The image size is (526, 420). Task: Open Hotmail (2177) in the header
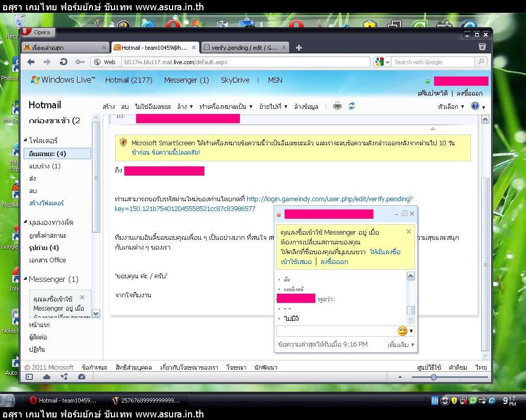[x=128, y=80]
